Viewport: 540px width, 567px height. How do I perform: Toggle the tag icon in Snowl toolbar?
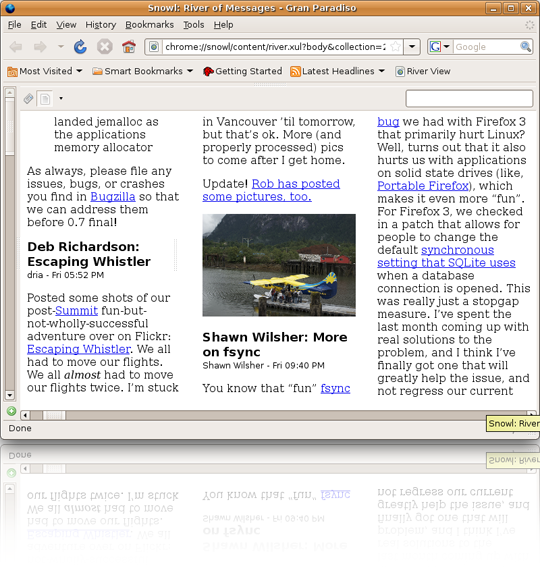pyautogui.click(x=28, y=98)
